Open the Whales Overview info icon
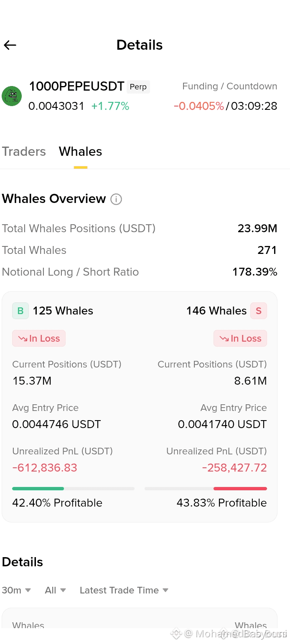The width and height of the screenshot is (290, 644). point(116,199)
